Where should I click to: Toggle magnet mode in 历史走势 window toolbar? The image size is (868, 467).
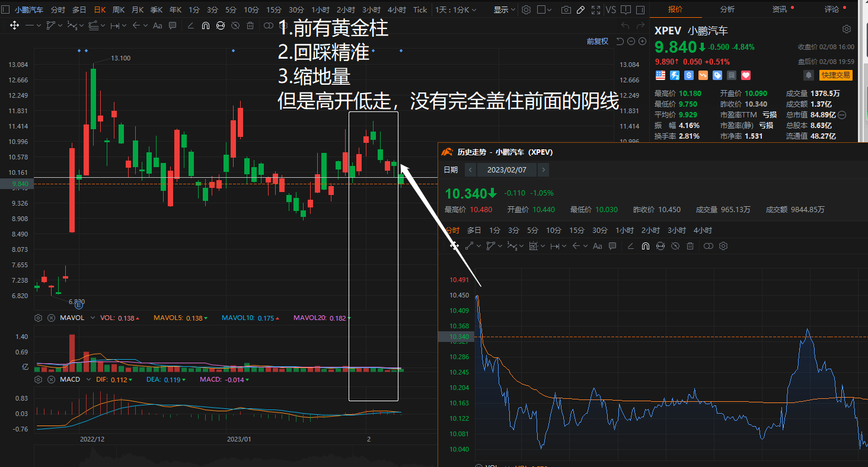(646, 246)
